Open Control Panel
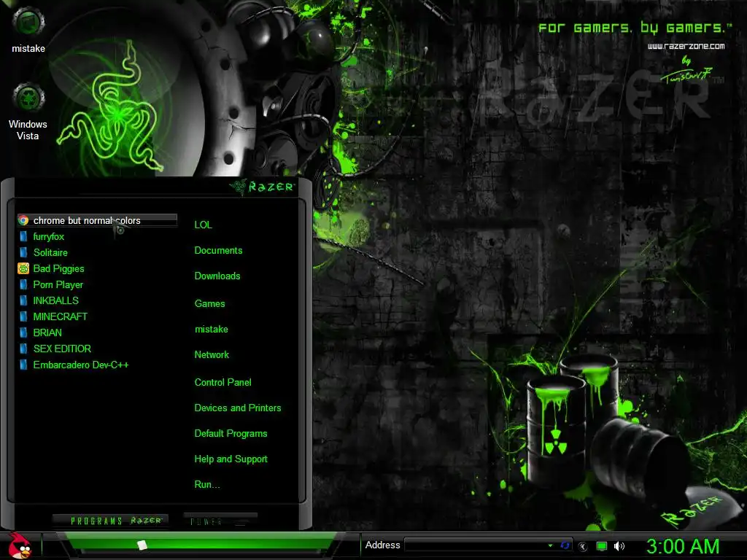 [222, 382]
